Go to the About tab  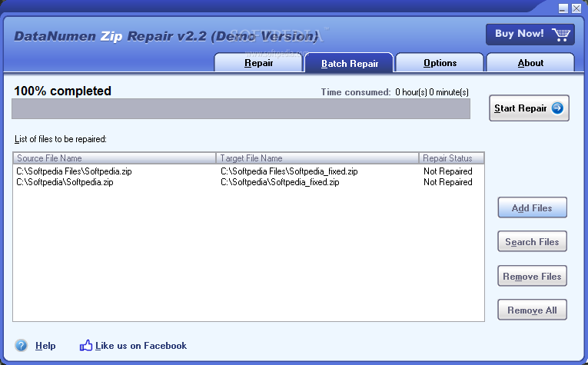[530, 62]
